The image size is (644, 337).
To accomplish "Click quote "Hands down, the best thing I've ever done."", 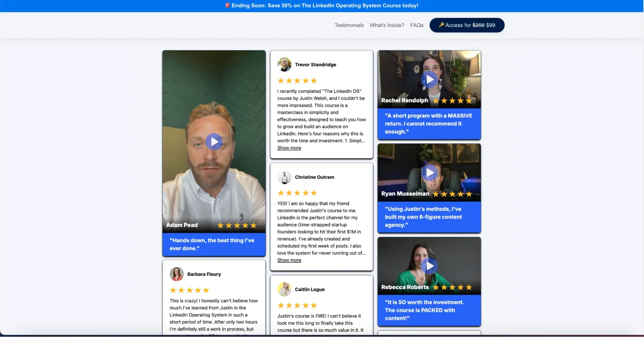I will [x=212, y=245].
